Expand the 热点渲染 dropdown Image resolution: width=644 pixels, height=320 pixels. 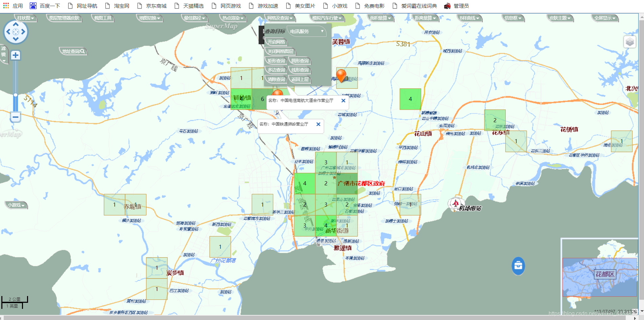pyautogui.click(x=233, y=18)
